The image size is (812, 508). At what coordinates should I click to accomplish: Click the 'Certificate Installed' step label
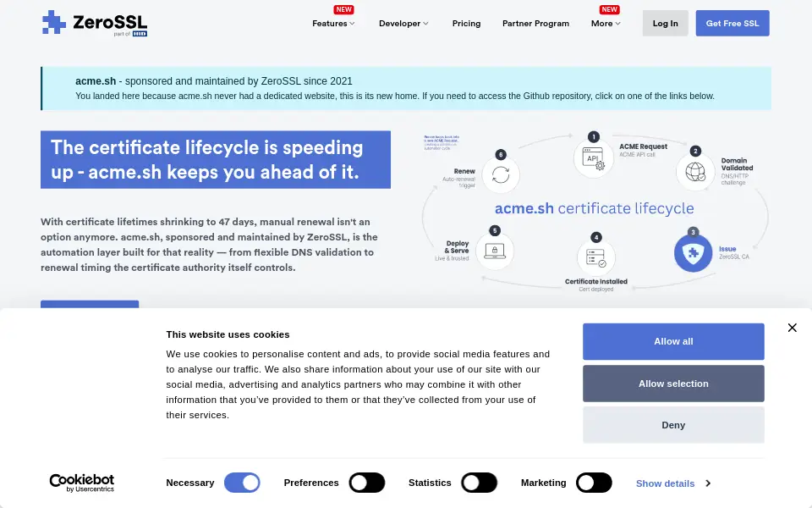pyautogui.click(x=596, y=281)
